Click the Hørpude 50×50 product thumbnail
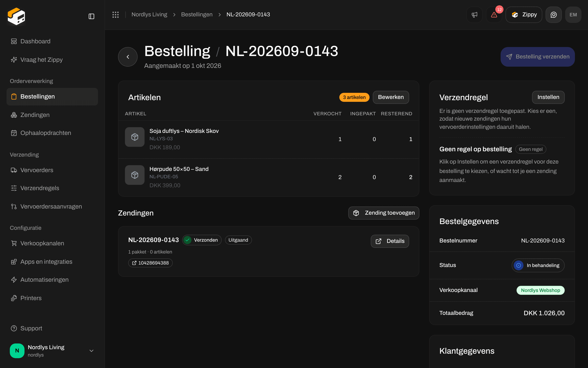The height and width of the screenshot is (368, 588). click(135, 175)
